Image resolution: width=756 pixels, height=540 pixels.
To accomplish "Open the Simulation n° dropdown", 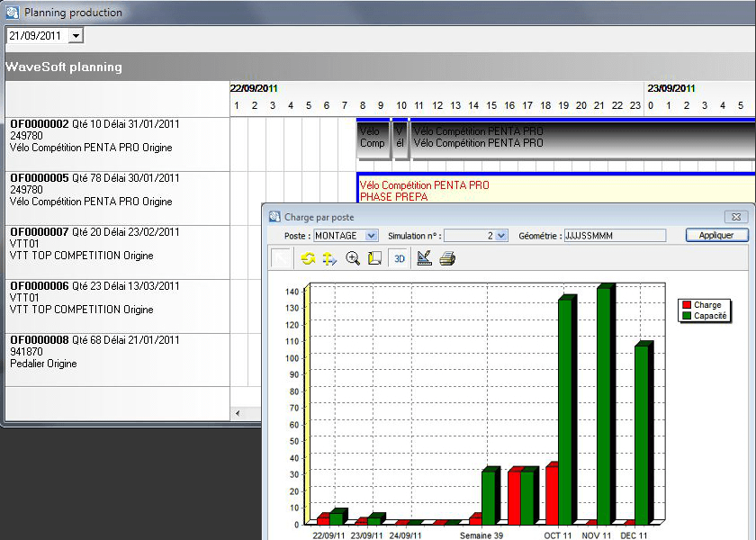I will [501, 236].
